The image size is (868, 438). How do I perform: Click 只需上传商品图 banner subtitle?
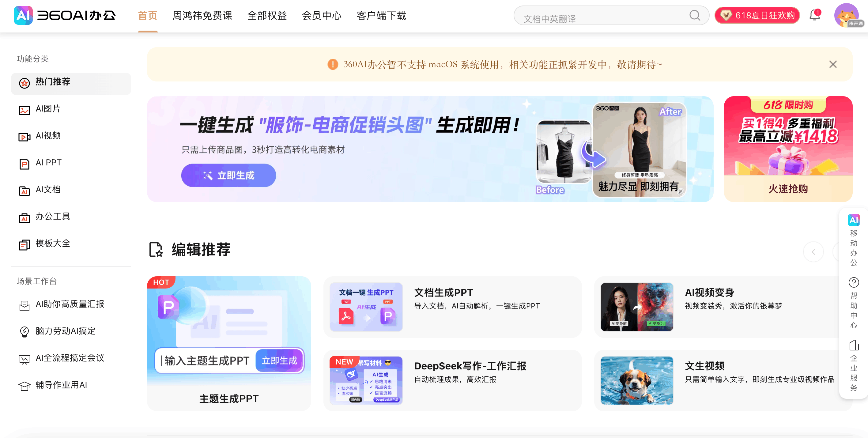(x=263, y=149)
